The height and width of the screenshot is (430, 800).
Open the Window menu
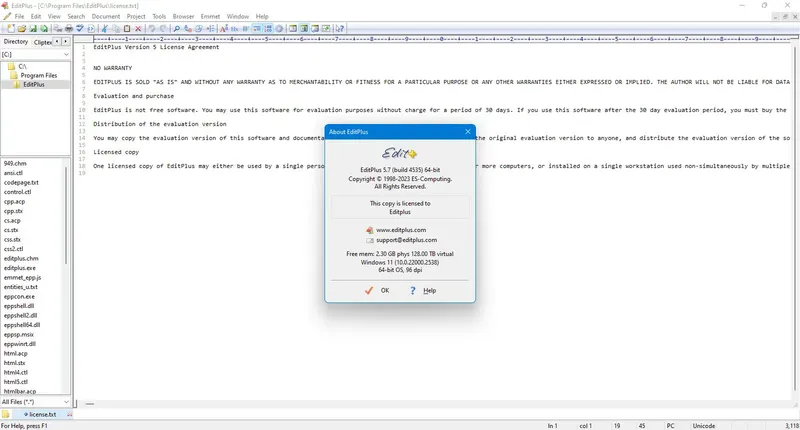(238, 16)
